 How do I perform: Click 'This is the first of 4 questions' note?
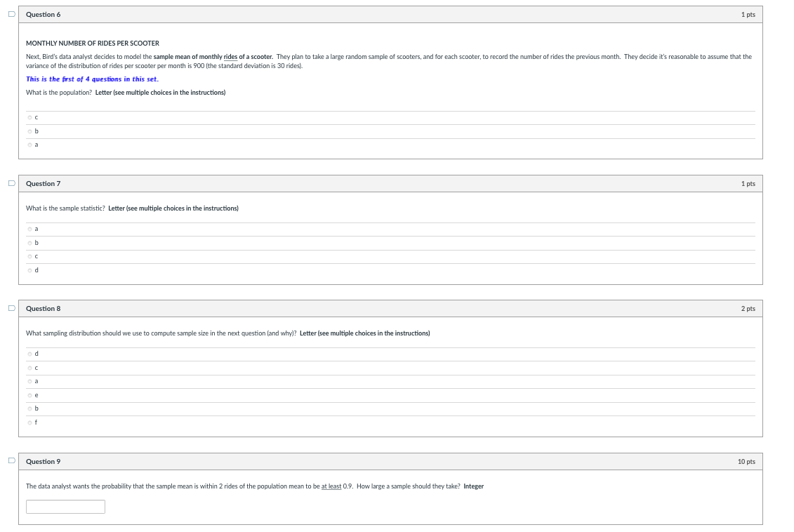pos(92,79)
